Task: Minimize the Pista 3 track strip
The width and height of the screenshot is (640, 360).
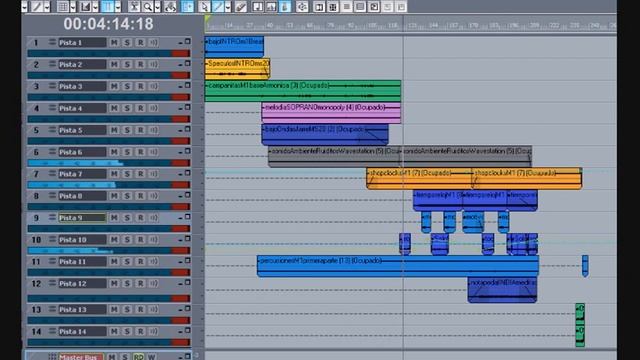Action: click(180, 86)
